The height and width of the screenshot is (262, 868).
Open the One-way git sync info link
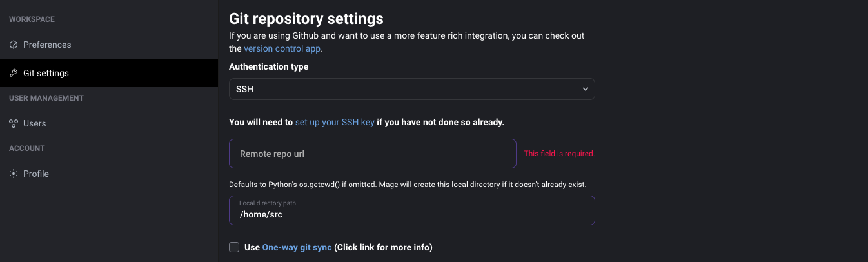coord(297,247)
